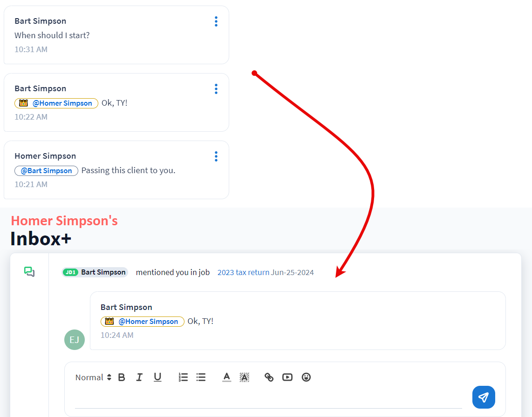
Task: Open the 2023 tax return job link
Action: pos(243,272)
